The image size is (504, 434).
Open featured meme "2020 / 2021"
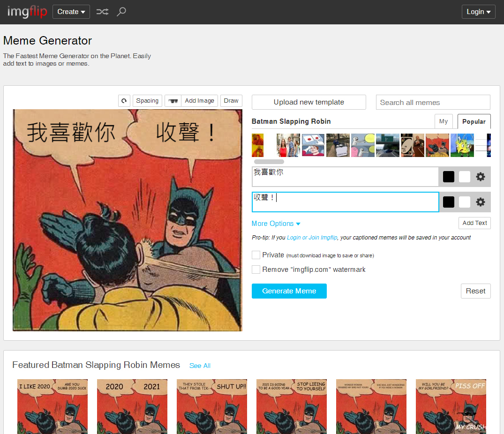point(132,406)
